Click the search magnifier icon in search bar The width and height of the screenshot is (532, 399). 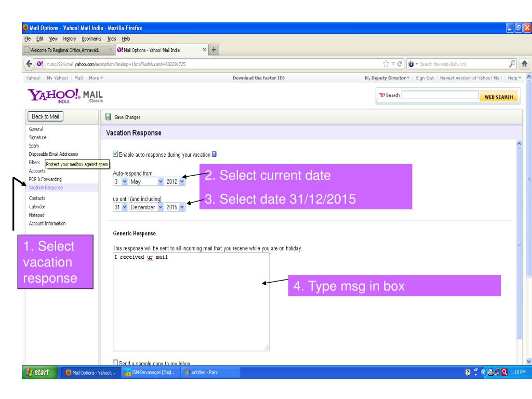[x=512, y=64]
